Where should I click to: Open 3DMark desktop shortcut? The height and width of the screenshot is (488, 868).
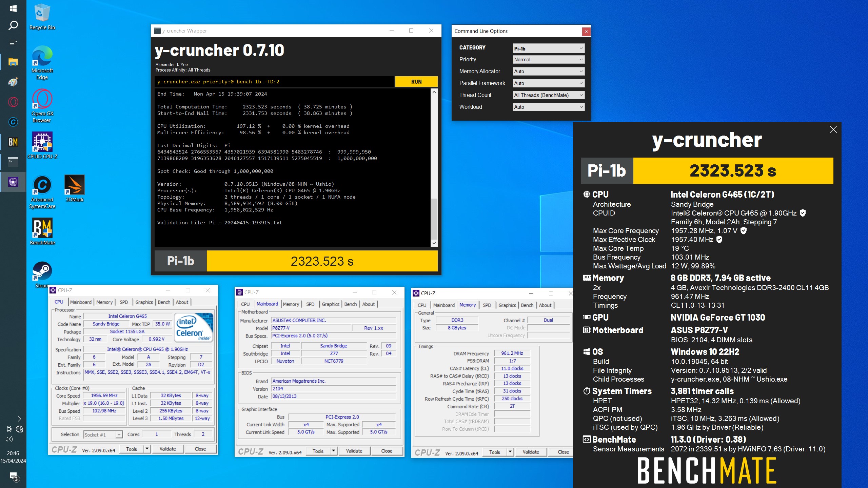[x=74, y=188]
